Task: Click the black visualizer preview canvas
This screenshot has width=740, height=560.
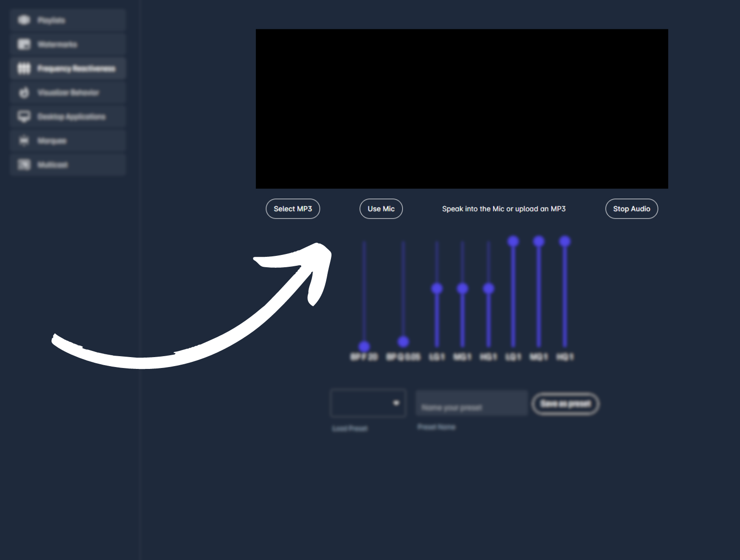Action: pyautogui.click(x=461, y=109)
